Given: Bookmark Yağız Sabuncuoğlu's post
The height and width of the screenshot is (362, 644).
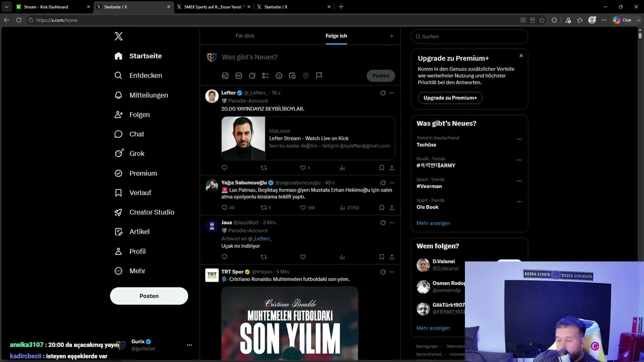Looking at the screenshot, I should pos(381,208).
